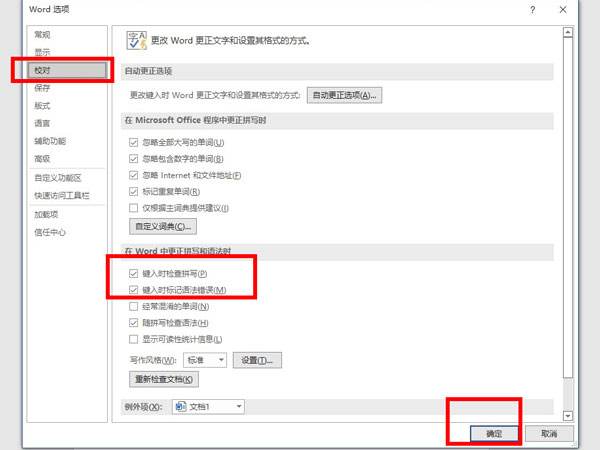The image size is (600, 450).
Task: Toggle 忽略全部大写的单词 checkbox
Action: pos(133,143)
